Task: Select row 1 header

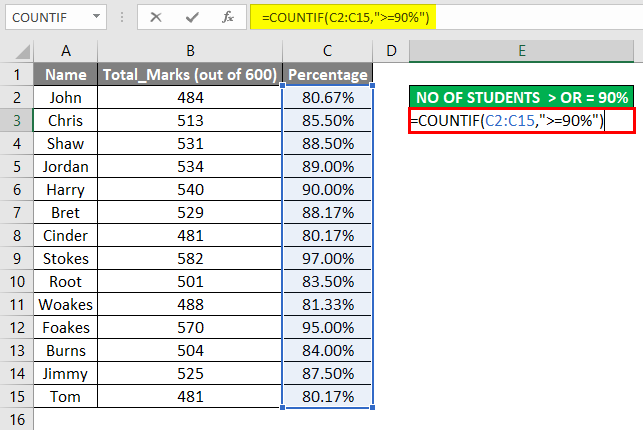Action: (17, 75)
